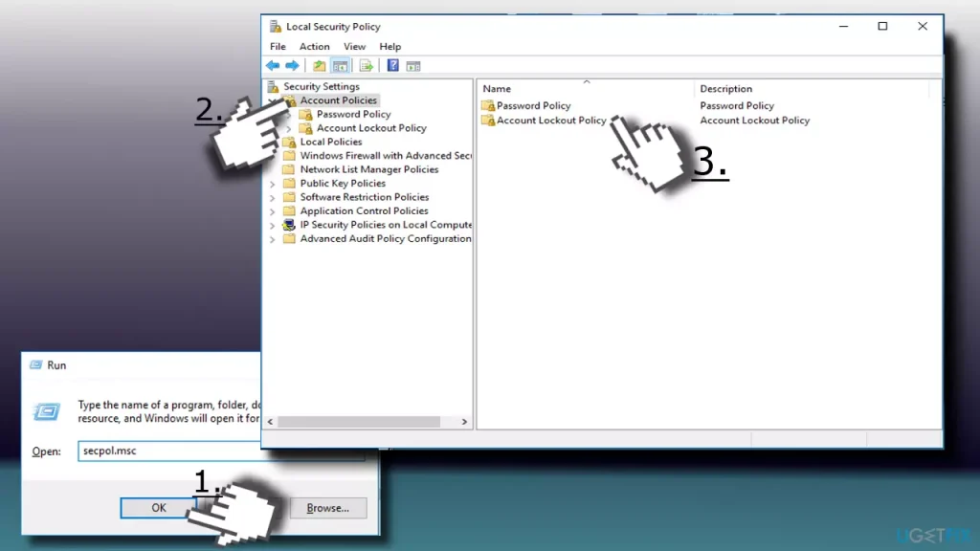Open Account Lockout Policy in the right pane
The image size is (980, 551).
click(550, 121)
